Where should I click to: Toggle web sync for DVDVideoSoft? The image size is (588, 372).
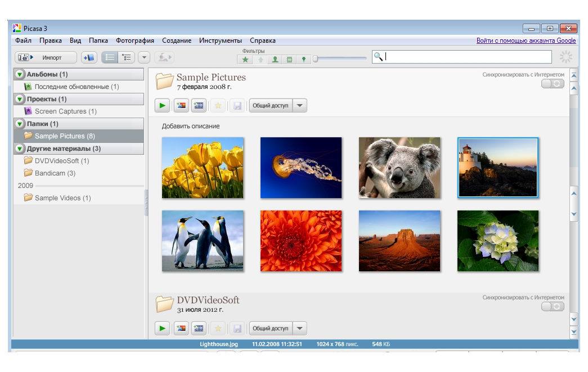point(553,306)
